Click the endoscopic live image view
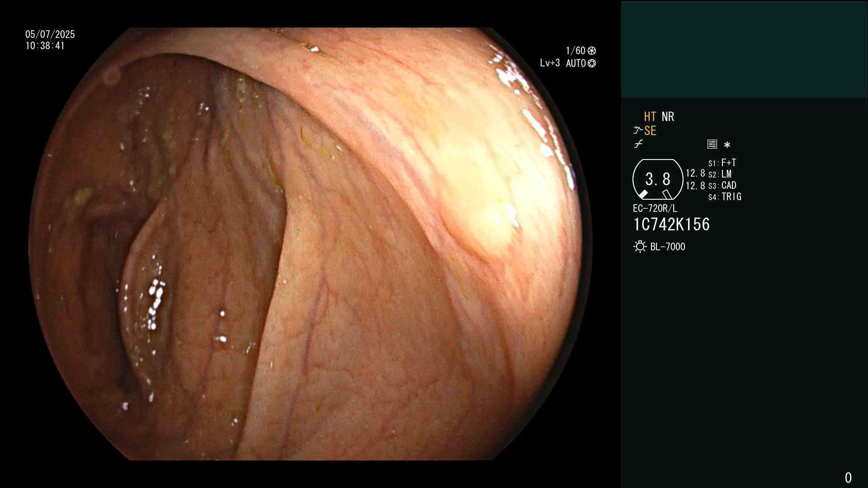The image size is (868, 488). coord(311,244)
